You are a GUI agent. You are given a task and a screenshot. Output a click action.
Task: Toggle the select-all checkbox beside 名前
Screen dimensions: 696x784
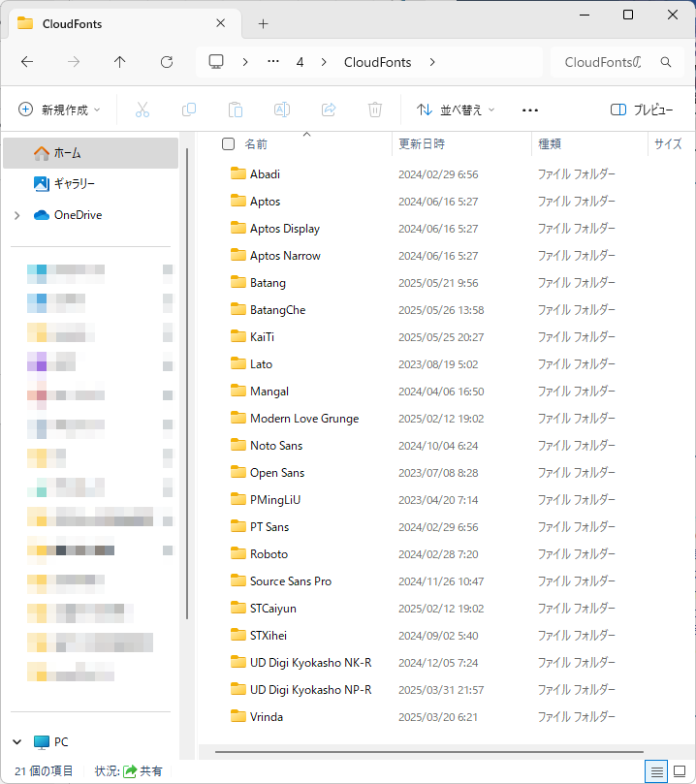tap(228, 144)
